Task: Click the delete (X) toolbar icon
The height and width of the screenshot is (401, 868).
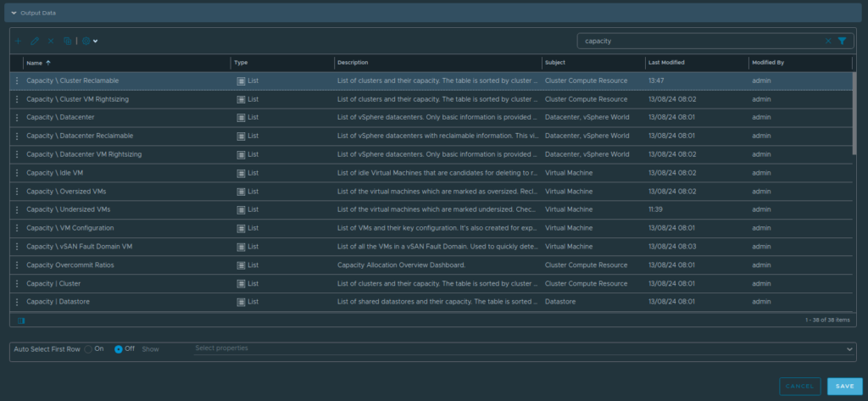Action: [51, 41]
